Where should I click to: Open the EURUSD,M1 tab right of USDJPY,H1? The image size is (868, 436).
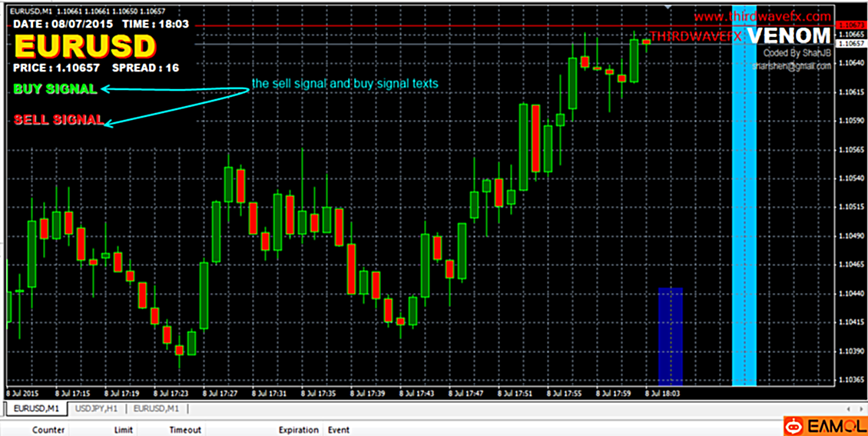[157, 409]
